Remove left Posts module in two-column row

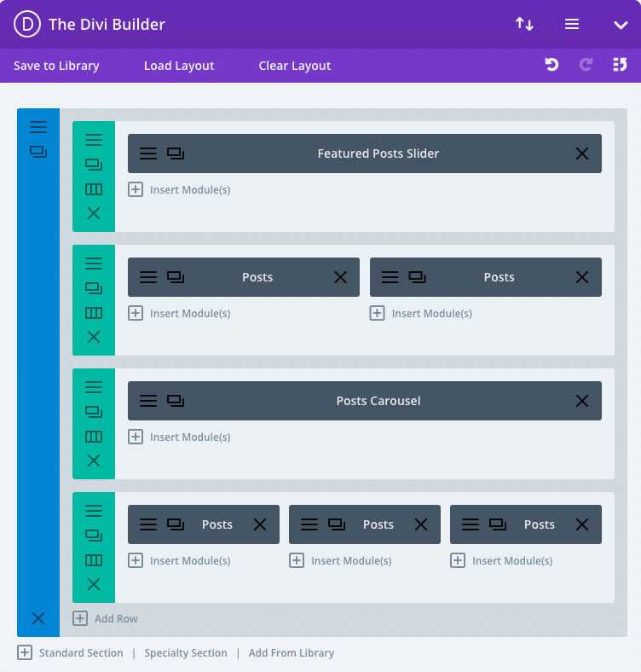[x=341, y=277]
